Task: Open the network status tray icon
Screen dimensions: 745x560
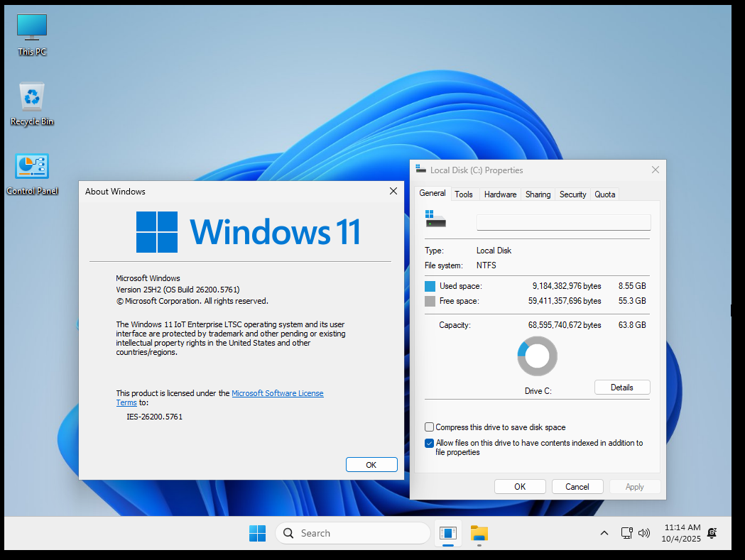Action: pyautogui.click(x=626, y=533)
